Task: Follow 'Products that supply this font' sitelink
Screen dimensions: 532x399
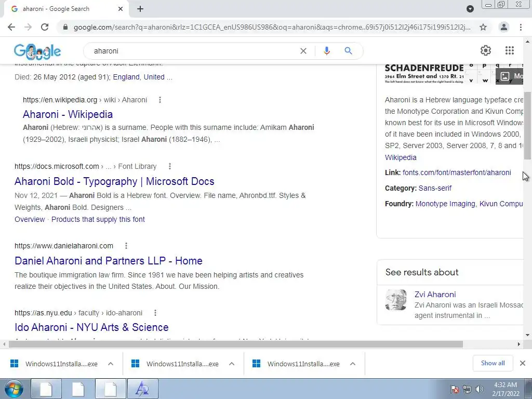Action: 98,220
